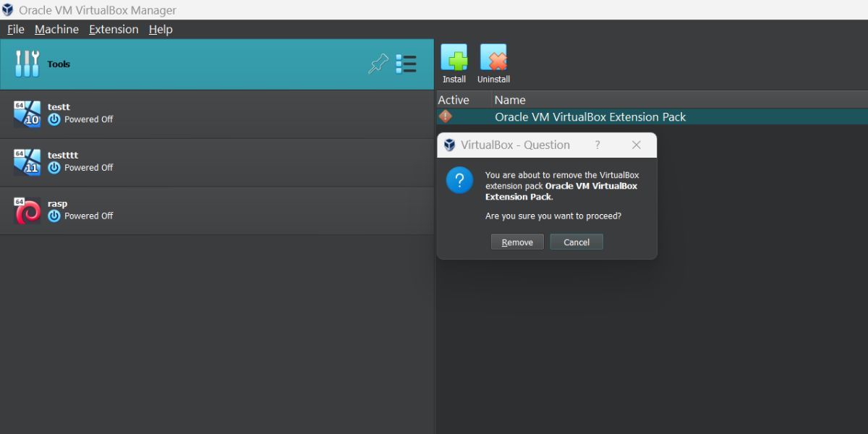Click the Tools wrench-screwdriver icon
Viewport: 868px width, 434px height.
[x=27, y=64]
